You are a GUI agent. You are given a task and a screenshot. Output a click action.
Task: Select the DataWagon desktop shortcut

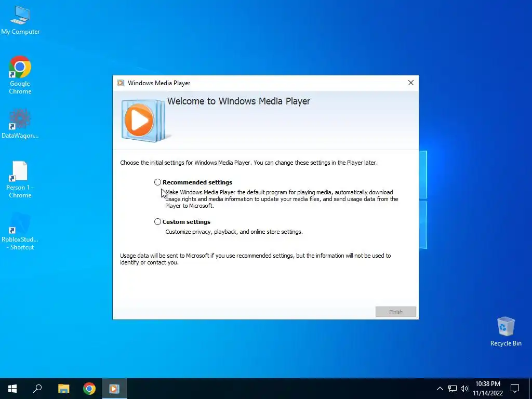click(20, 124)
